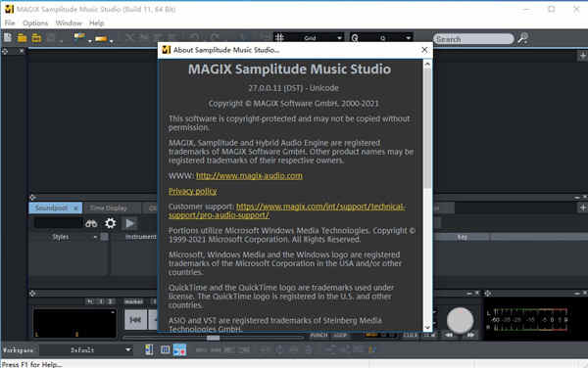Click the skip-to-start transport button
The width and height of the screenshot is (588, 368).
pos(135,320)
